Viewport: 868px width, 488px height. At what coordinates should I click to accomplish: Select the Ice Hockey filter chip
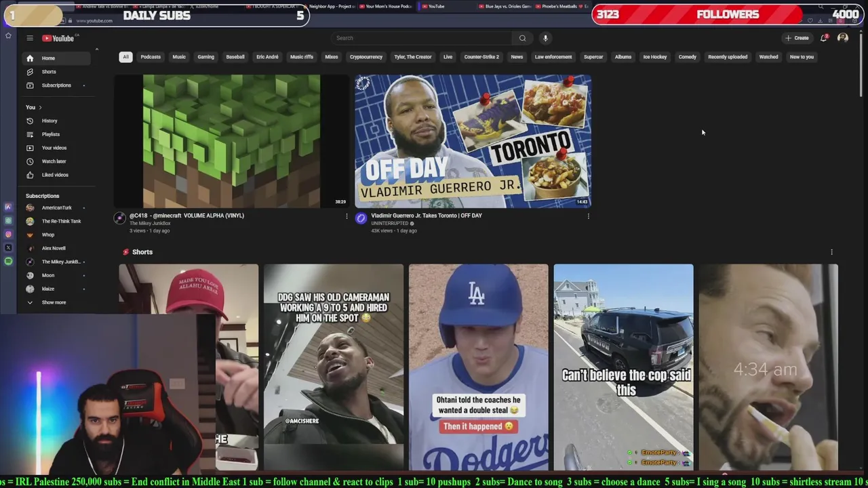coord(655,57)
